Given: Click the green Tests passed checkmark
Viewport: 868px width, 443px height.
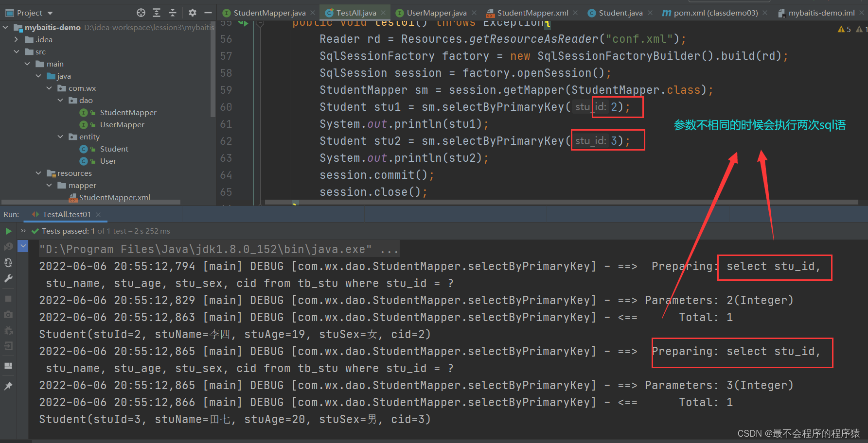Looking at the screenshot, I should click(35, 231).
